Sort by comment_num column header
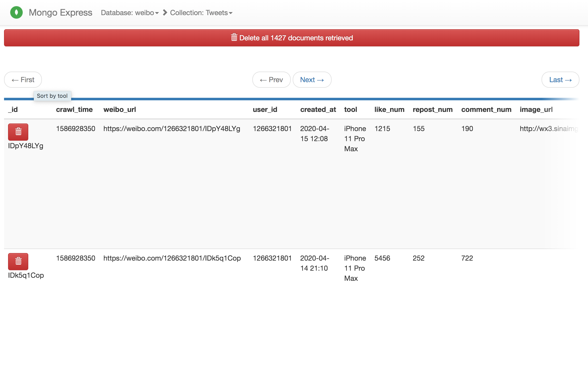This screenshot has width=588, height=372. click(486, 109)
